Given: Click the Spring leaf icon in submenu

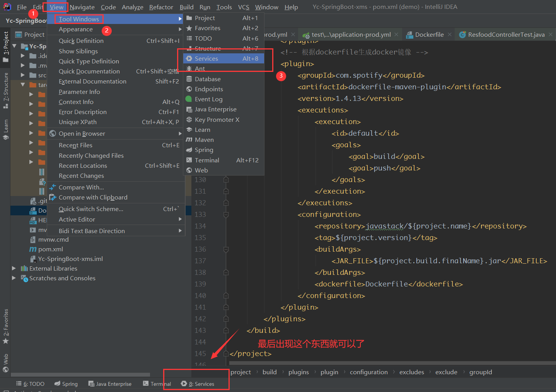Looking at the screenshot, I should click(189, 150).
